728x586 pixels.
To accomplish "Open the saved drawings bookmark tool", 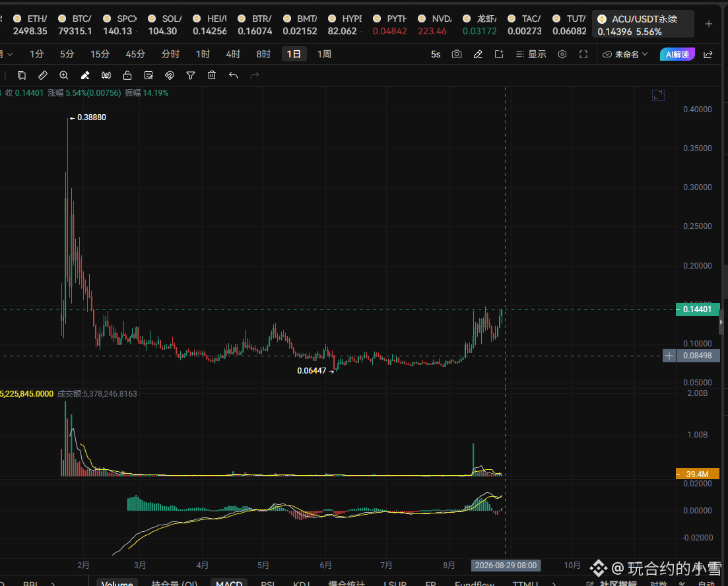I will [x=21, y=75].
